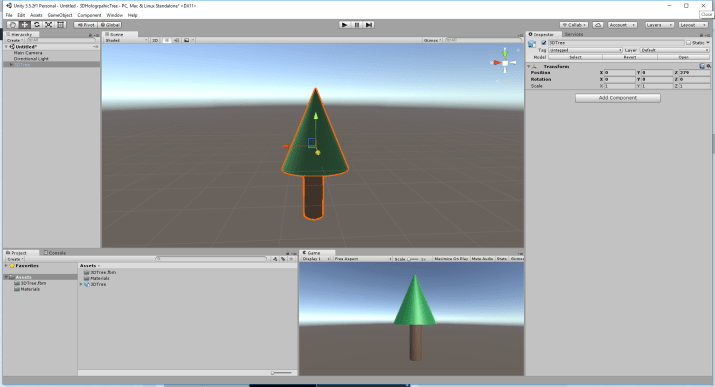Image resolution: width=715 pixels, height=387 pixels.
Task: Open Project Create dropdown
Action: [15, 259]
